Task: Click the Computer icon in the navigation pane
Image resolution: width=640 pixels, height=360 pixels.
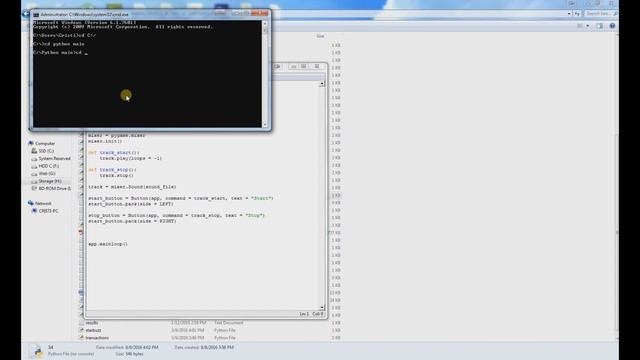Action: (31, 143)
